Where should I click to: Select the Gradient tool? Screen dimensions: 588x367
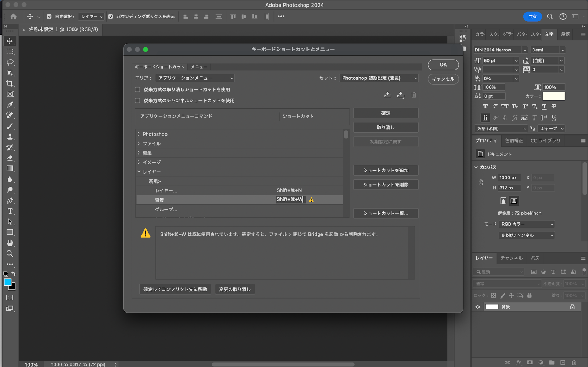[10, 169]
